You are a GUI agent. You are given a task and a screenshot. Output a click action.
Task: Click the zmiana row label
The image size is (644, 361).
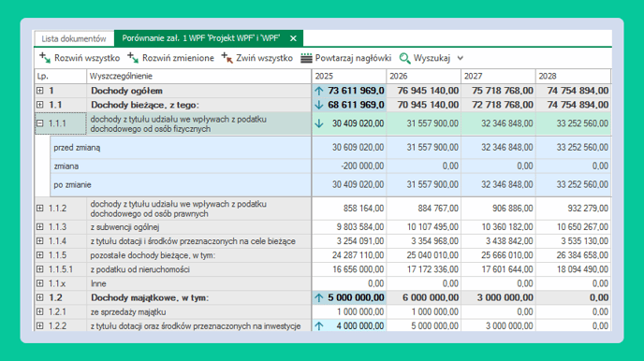[66, 166]
